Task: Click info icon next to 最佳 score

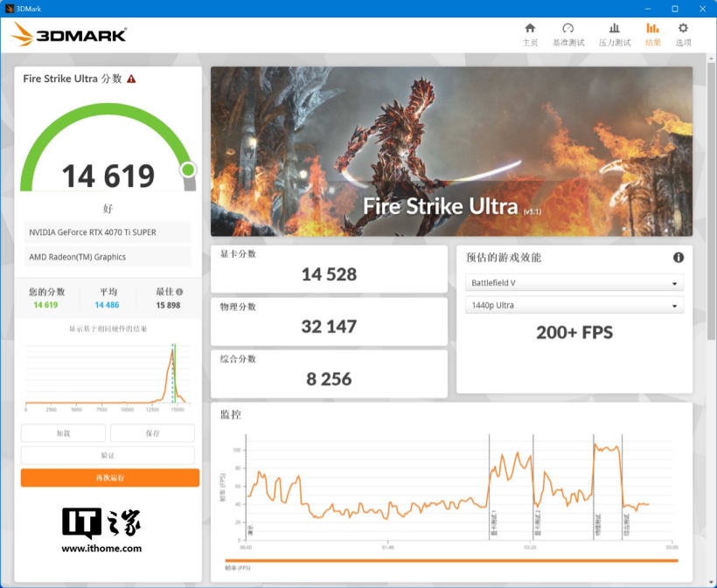Action: point(179,293)
